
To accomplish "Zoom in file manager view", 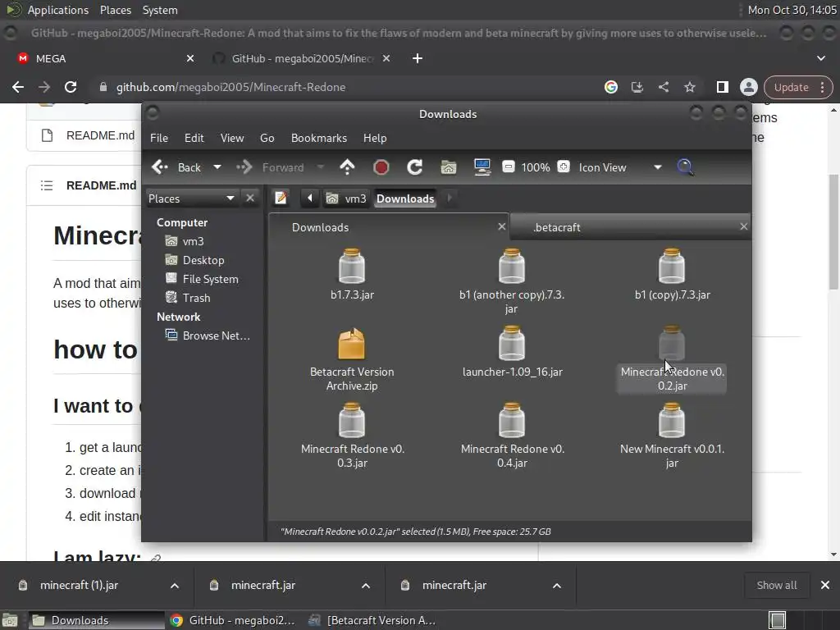I will coord(564,167).
